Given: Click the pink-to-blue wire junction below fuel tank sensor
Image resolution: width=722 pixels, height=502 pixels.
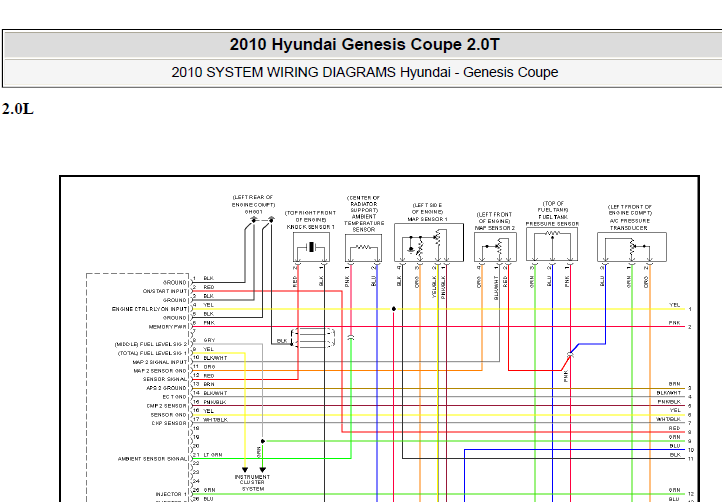Looking at the screenshot, I should [570, 354].
